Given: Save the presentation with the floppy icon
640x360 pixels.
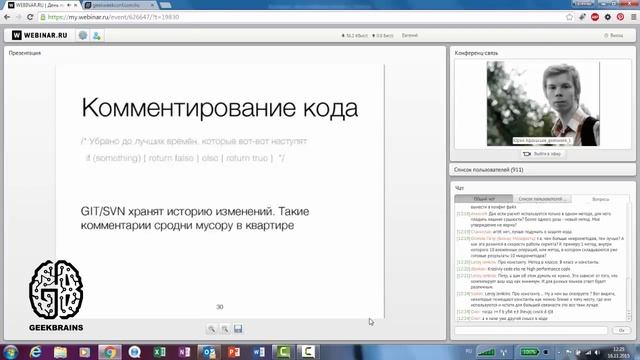Looking at the screenshot, I should coord(238,329).
